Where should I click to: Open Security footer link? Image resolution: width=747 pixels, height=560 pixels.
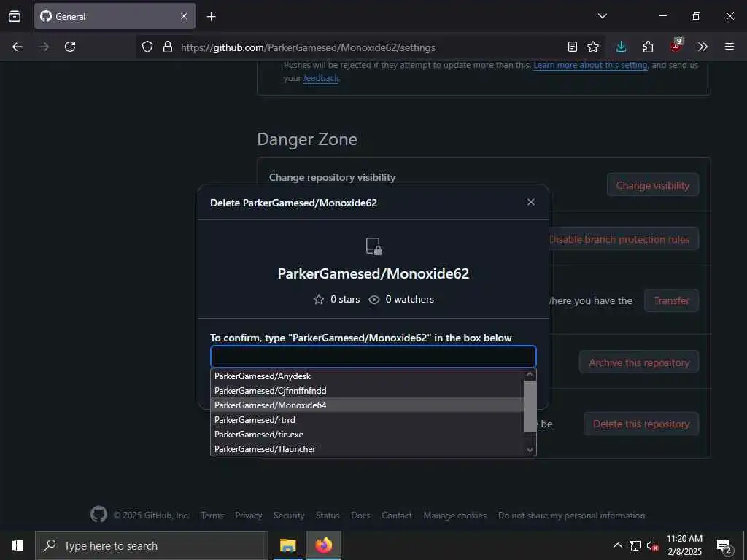click(x=289, y=516)
